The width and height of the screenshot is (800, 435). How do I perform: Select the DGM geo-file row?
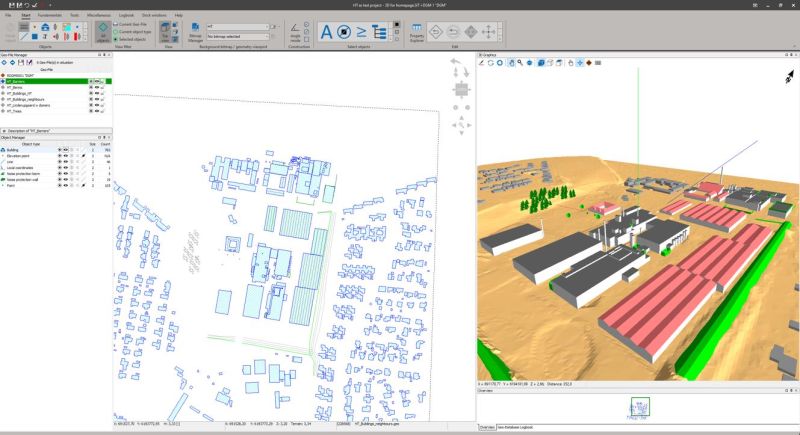click(56, 75)
